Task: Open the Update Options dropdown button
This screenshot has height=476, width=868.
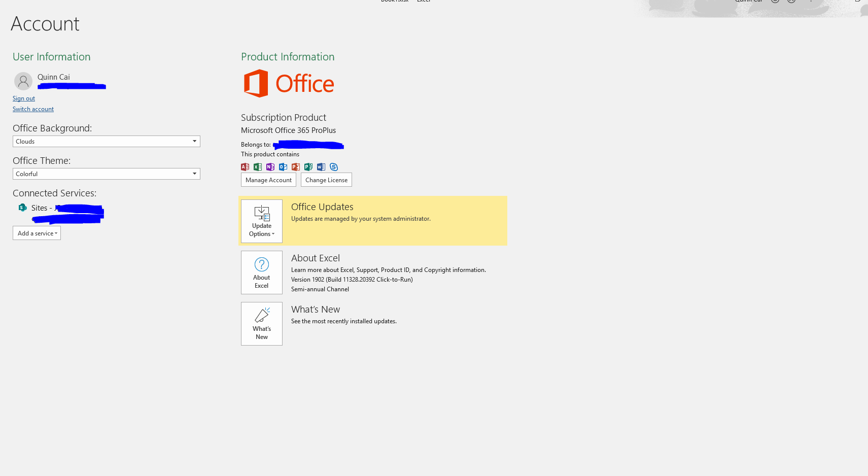Action: (262, 221)
